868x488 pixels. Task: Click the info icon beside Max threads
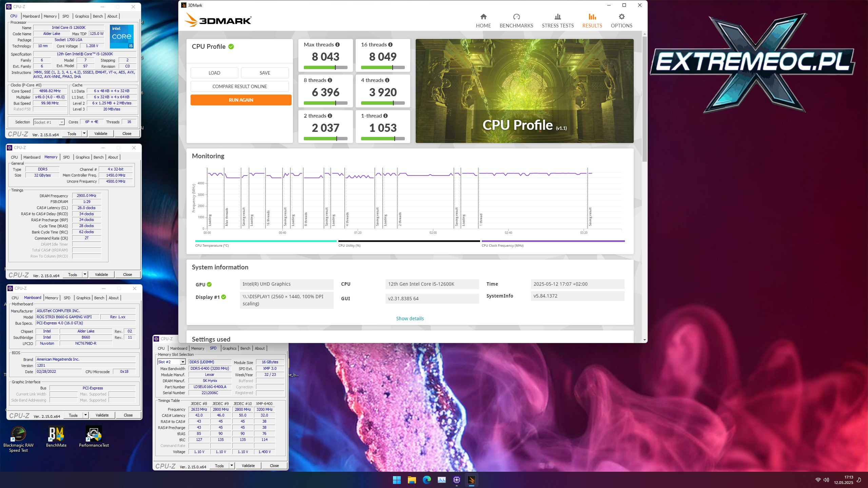337,45
